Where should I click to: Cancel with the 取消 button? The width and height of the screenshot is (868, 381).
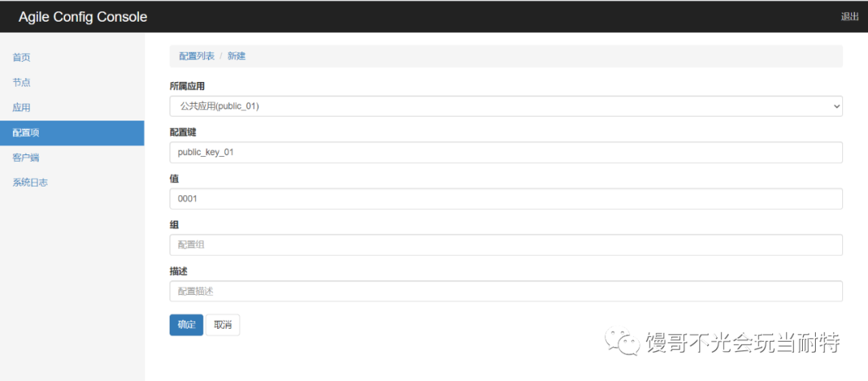223,325
